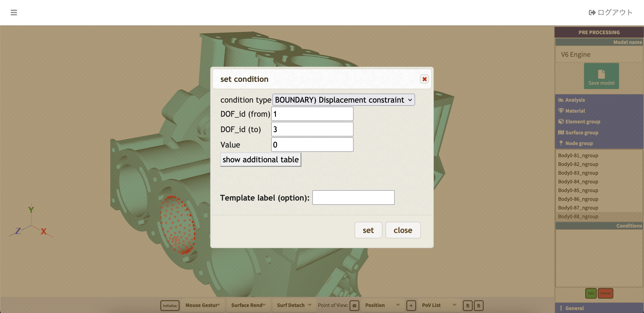Screen dimensions: 644x313
Task: Open the condition type dropdown
Action: 343,100
